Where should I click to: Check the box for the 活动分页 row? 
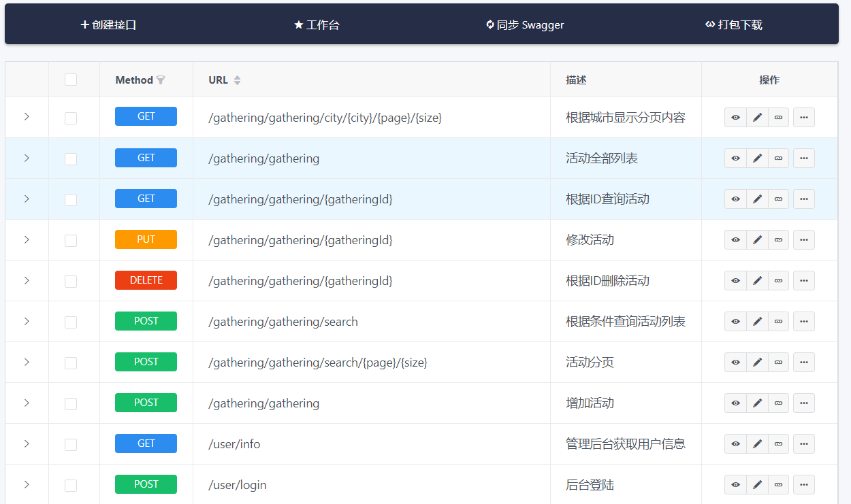coord(71,363)
